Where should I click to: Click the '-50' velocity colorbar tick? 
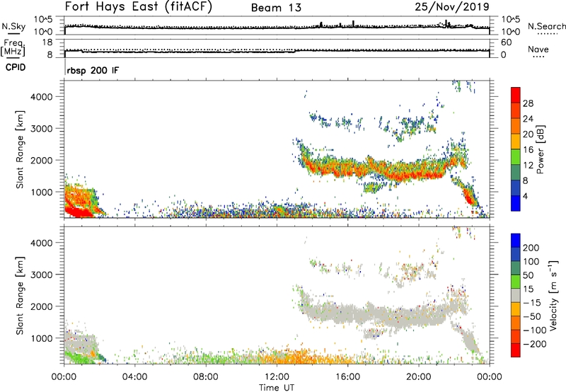point(532,316)
